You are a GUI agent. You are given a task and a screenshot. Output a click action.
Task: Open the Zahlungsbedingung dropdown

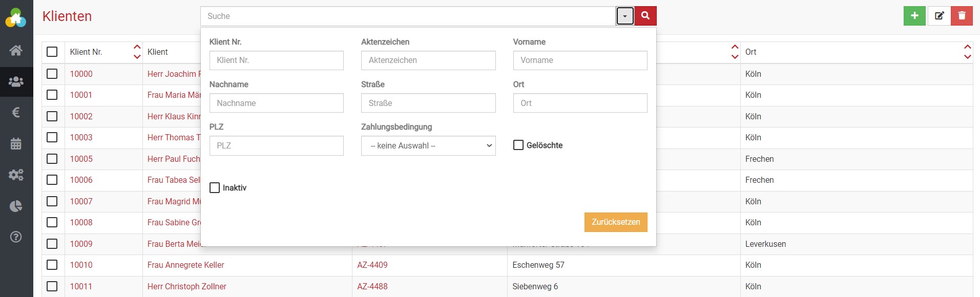tap(428, 146)
